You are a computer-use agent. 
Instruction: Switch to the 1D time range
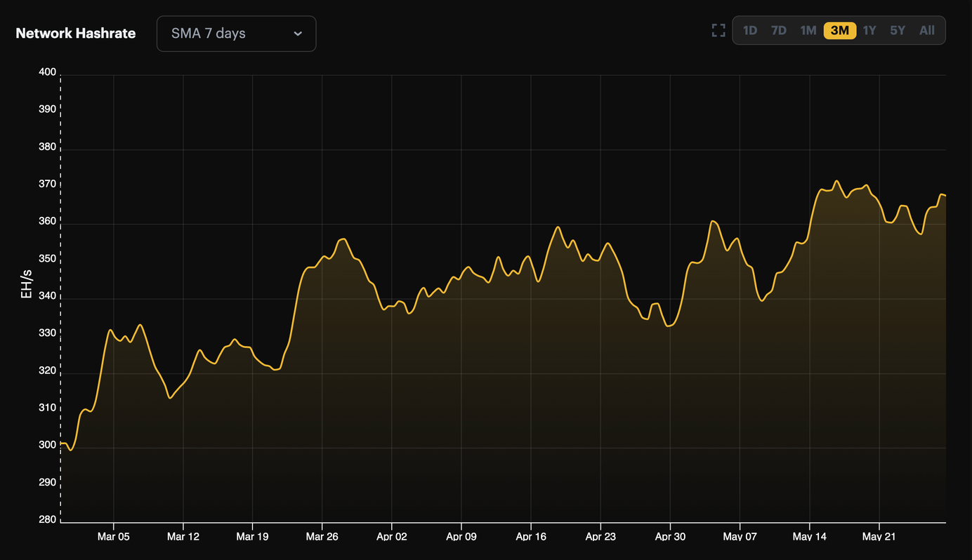(749, 30)
